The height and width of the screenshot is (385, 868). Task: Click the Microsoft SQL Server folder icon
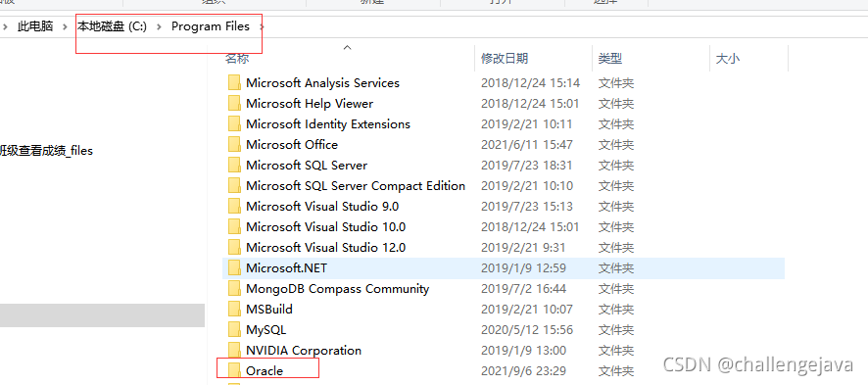[234, 165]
